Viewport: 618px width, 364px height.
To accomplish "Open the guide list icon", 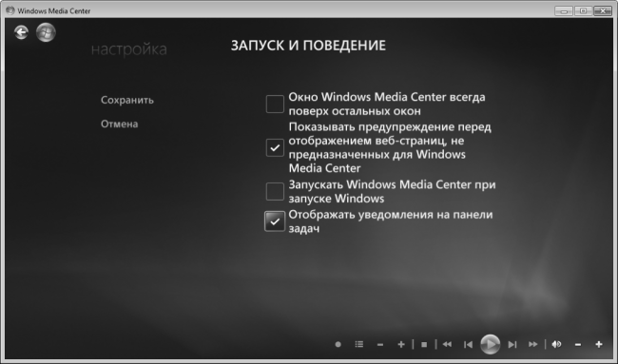I will [x=359, y=344].
